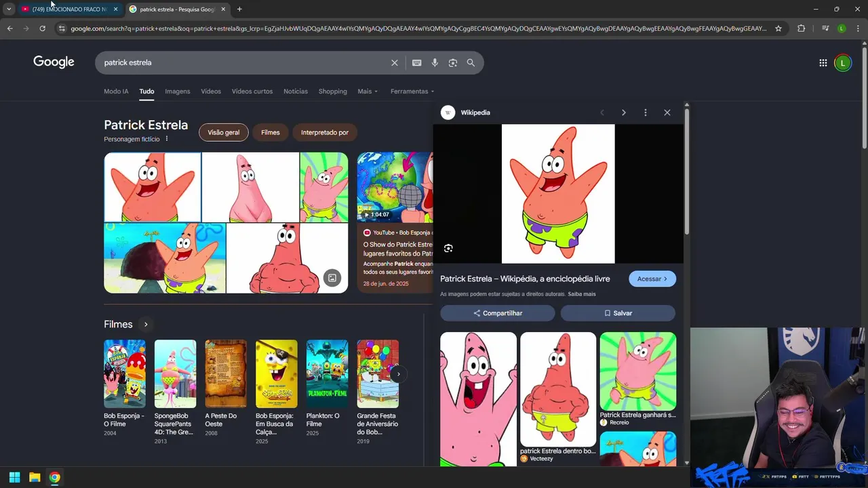Open three-dot options in Wikipedia image panel

(x=645, y=113)
